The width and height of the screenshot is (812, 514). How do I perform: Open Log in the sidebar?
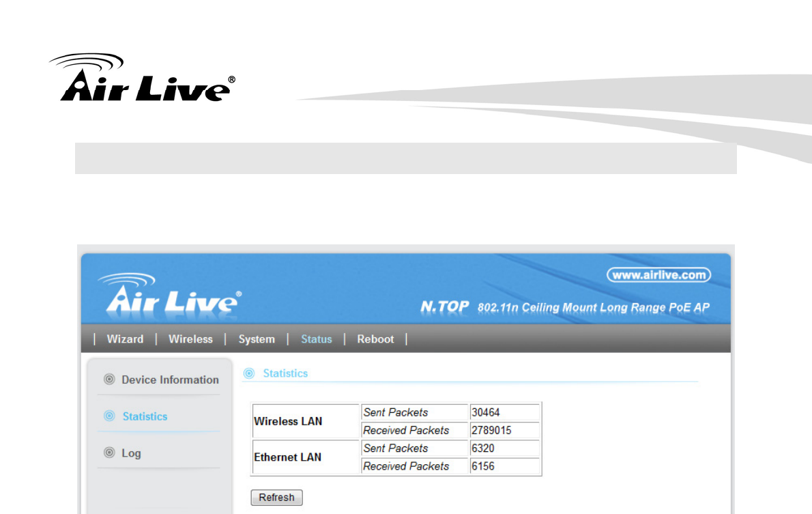(x=131, y=453)
